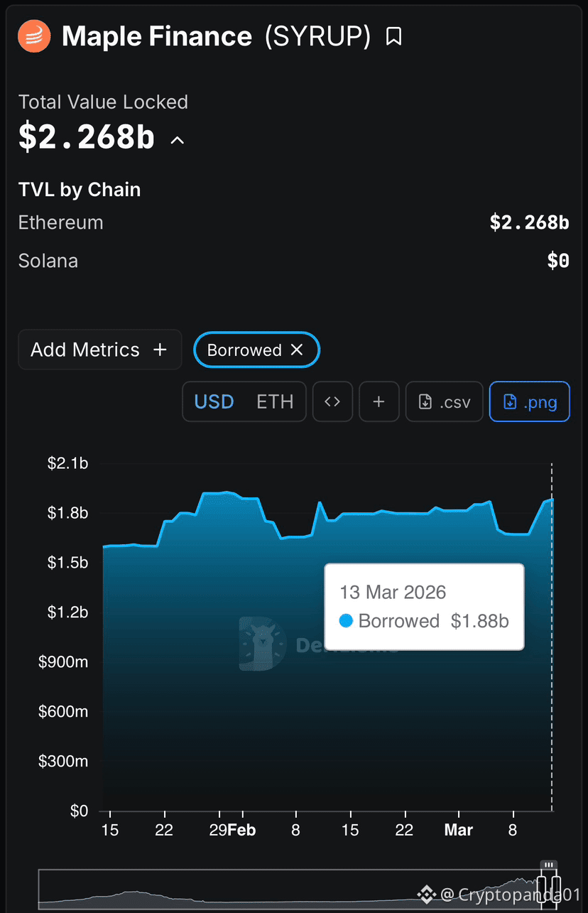Click the Maple Finance logo icon
588x913 pixels.
34,36
